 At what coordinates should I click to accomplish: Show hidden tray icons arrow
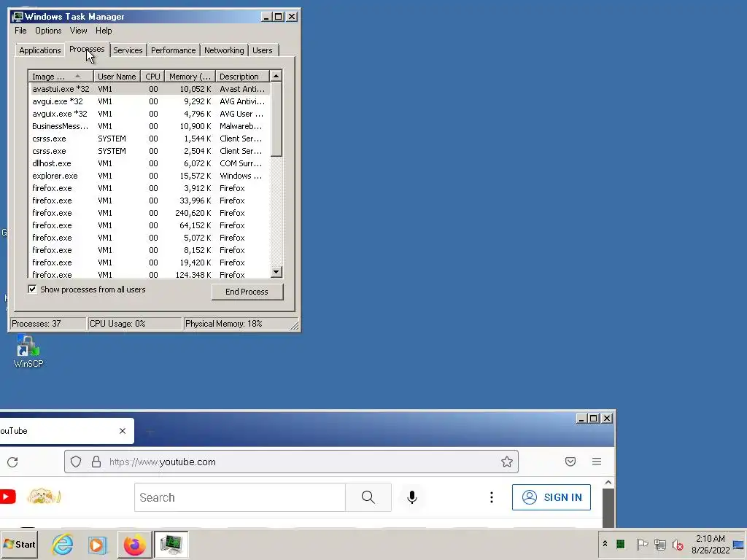605,544
